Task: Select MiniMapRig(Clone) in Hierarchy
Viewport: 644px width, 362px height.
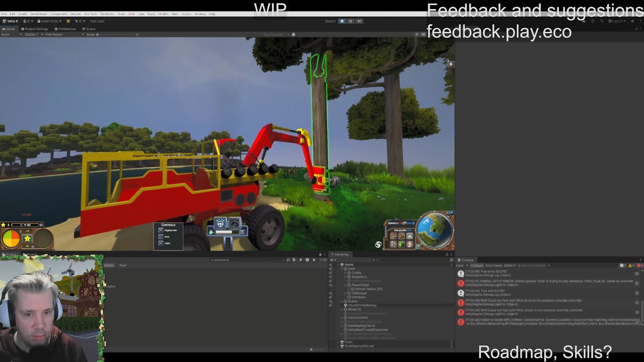Action: click(x=361, y=326)
